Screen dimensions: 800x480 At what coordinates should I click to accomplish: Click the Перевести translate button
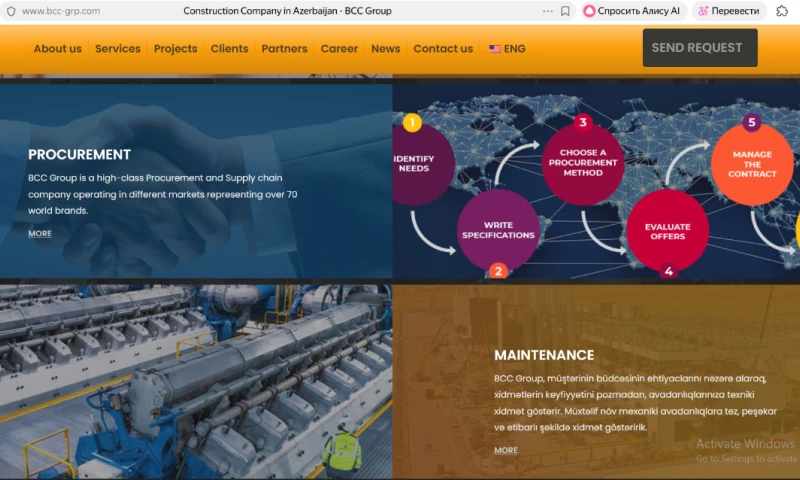(729, 11)
